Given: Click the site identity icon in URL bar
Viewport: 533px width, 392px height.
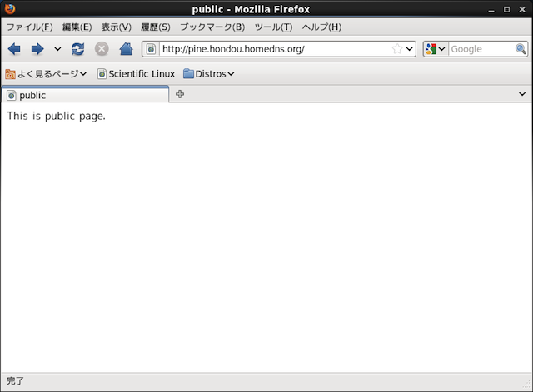Looking at the screenshot, I should (152, 49).
